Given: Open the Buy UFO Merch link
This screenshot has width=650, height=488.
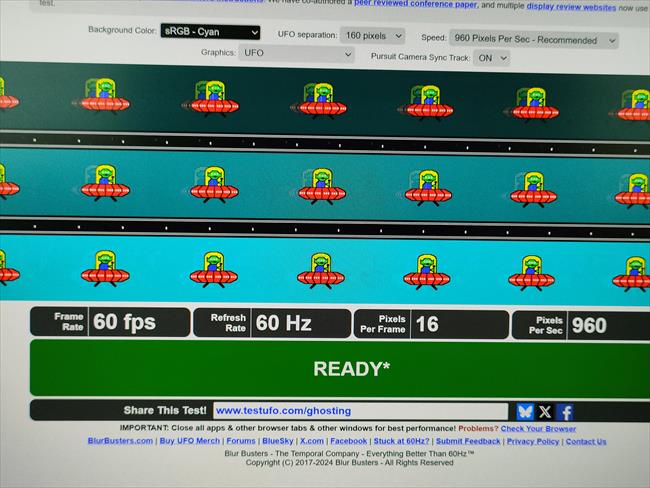Looking at the screenshot, I should click(x=189, y=440).
